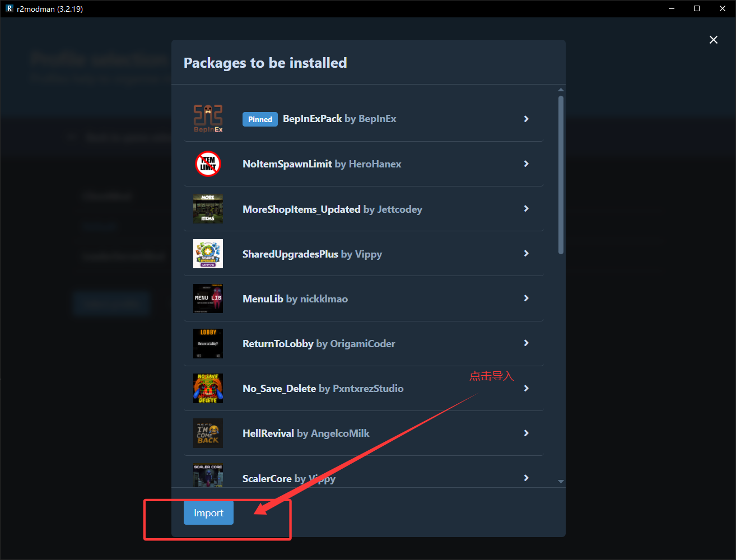This screenshot has height=560, width=736.
Task: Click the Import button
Action: click(208, 513)
